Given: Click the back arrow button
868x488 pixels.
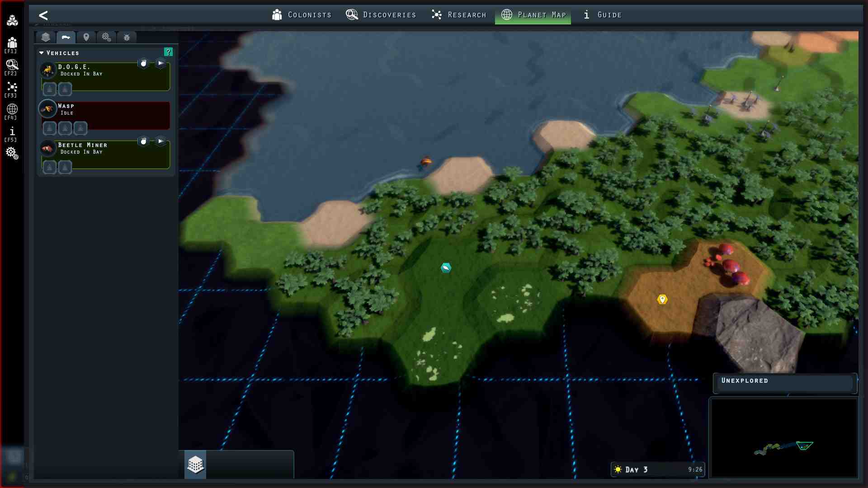Looking at the screenshot, I should tap(43, 15).
